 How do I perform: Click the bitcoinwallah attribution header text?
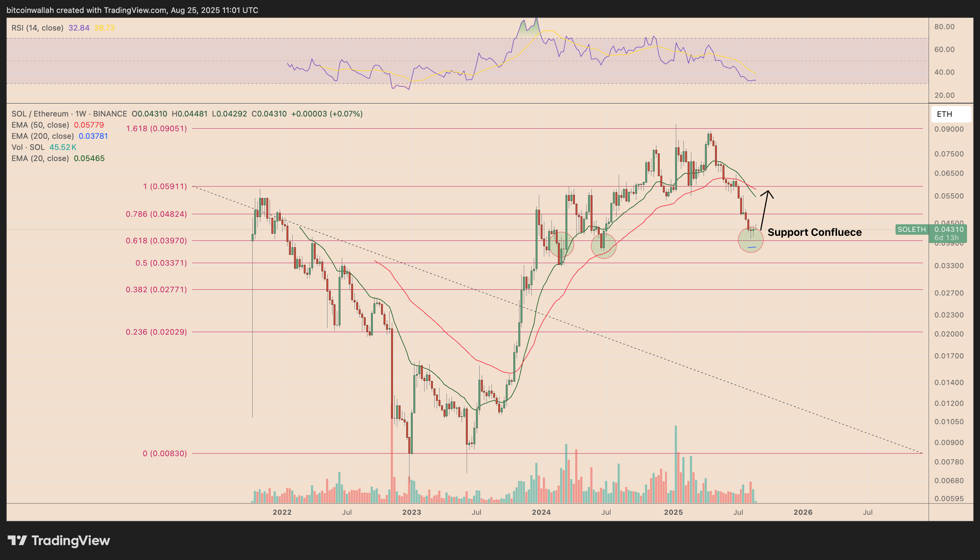(x=132, y=10)
